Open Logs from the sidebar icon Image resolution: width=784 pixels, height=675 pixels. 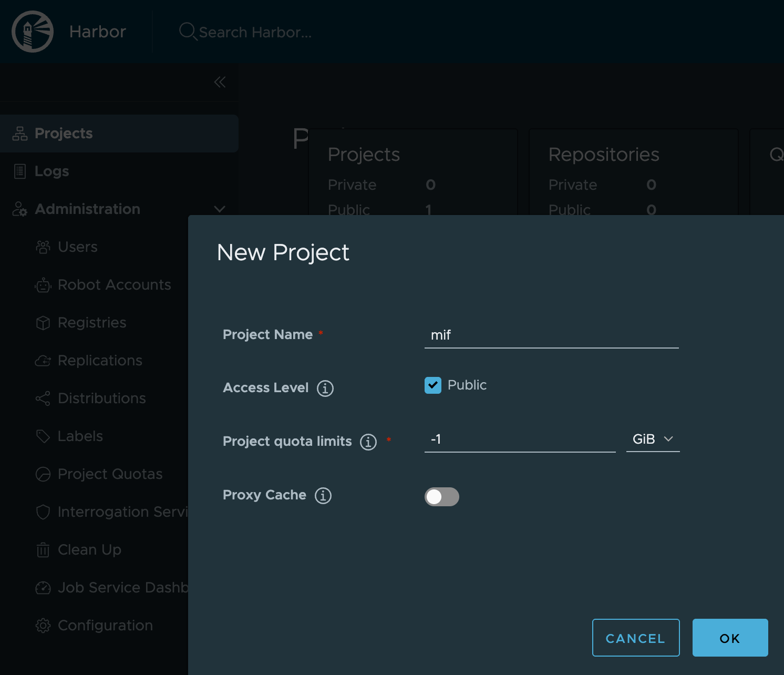(19, 171)
